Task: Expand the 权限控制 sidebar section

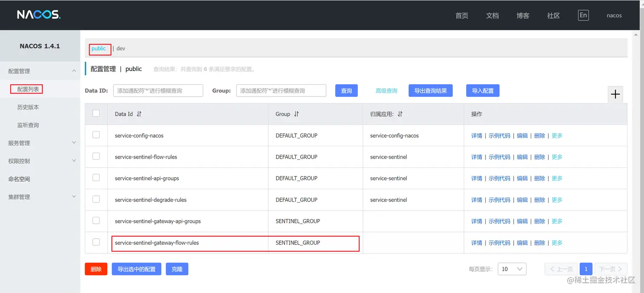Action: pos(40,161)
